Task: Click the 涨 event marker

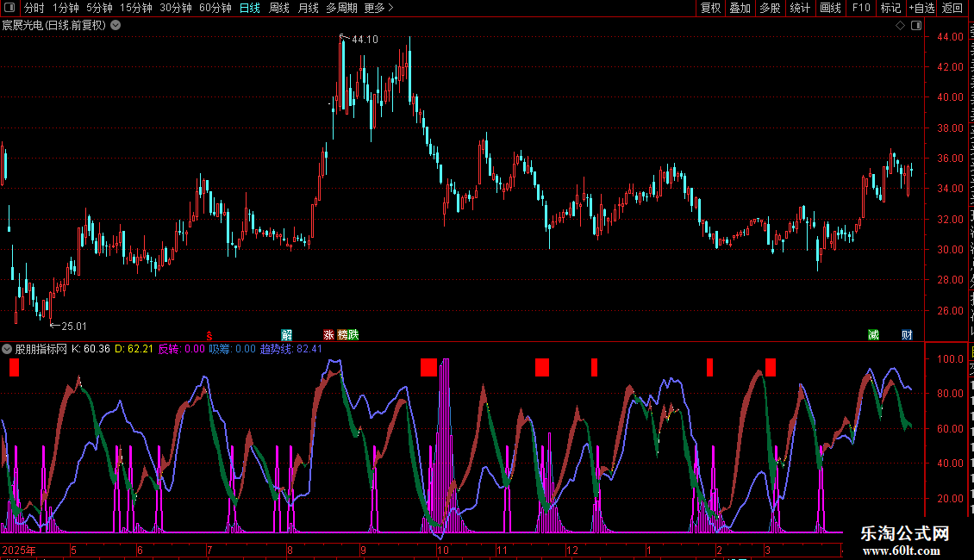Action: [x=328, y=335]
